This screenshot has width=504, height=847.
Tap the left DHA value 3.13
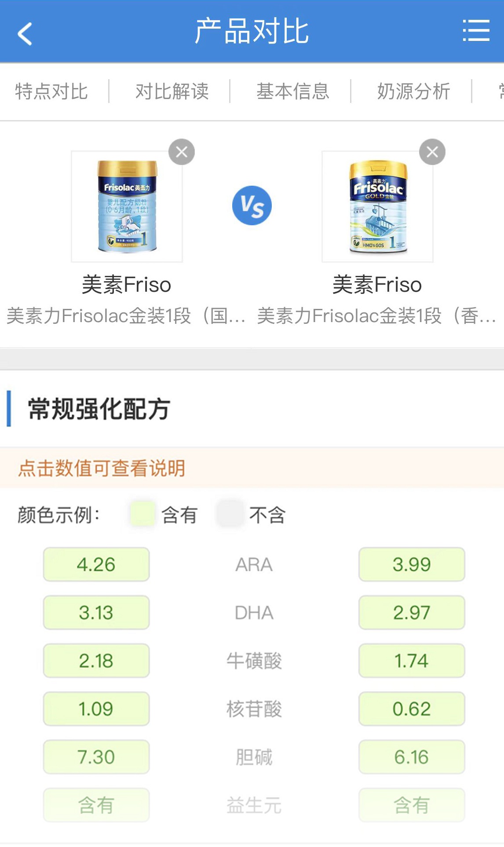[x=96, y=612]
